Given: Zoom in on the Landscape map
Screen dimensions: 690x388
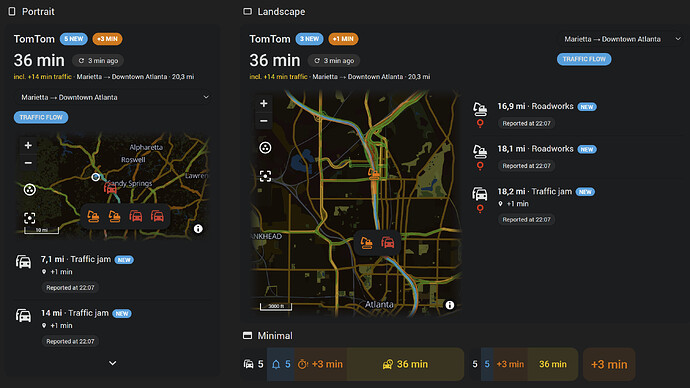Looking at the screenshot, I should pyautogui.click(x=264, y=103).
